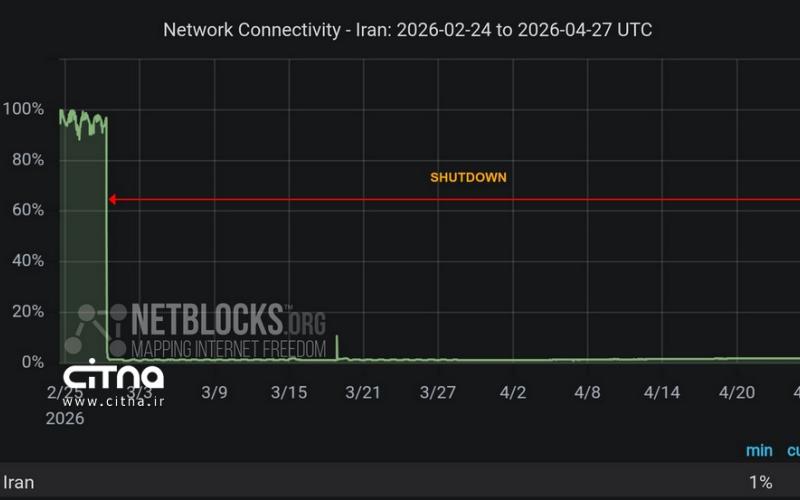Click the red arrowhead at shutdown start
Screen dimensions: 800x500
coord(113,200)
